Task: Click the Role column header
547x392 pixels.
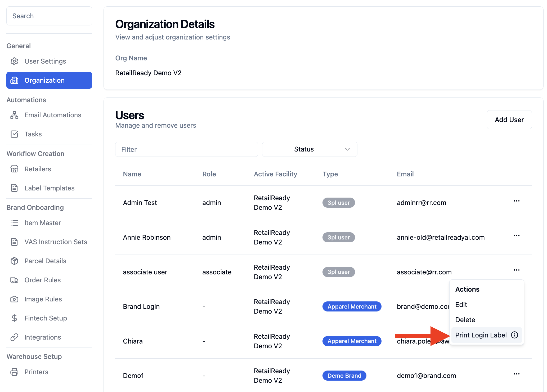Action: coord(209,174)
